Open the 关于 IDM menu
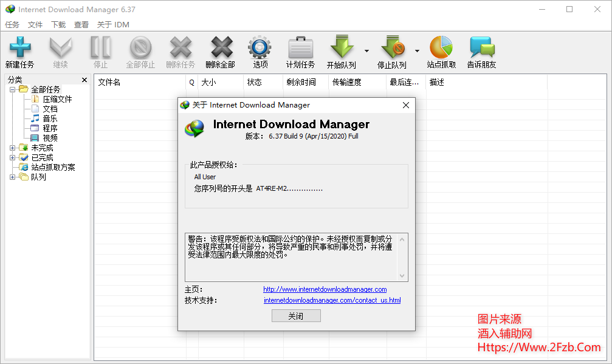 [113, 25]
